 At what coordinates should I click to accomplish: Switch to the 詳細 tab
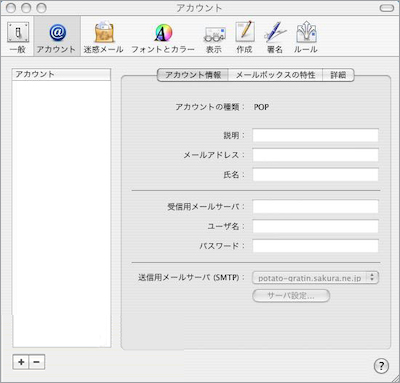tap(338, 75)
